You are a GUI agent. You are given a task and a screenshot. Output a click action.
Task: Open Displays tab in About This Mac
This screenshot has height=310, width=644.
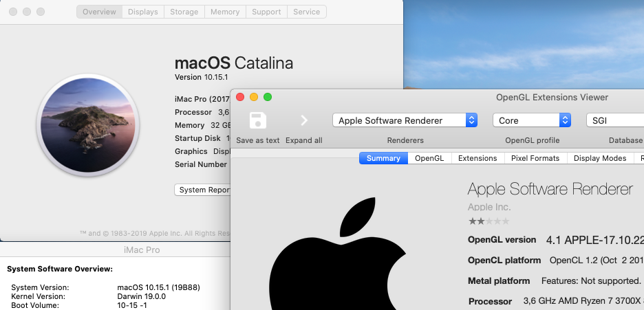tap(143, 12)
